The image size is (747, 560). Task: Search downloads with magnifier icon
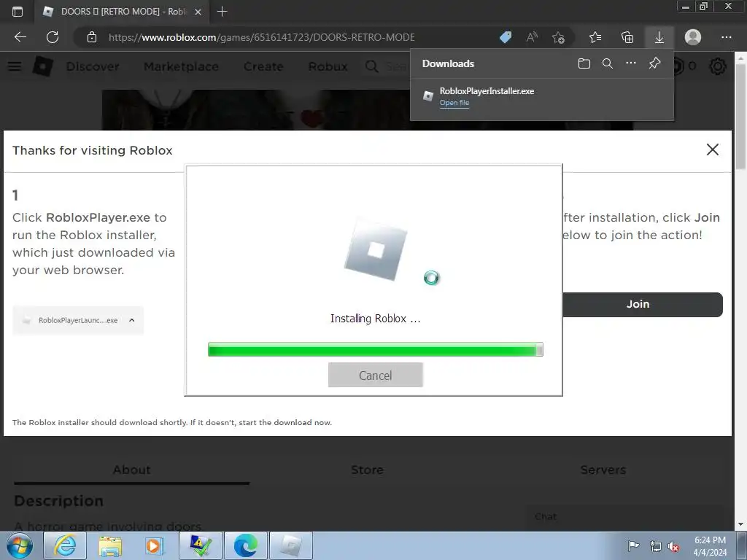pos(608,63)
